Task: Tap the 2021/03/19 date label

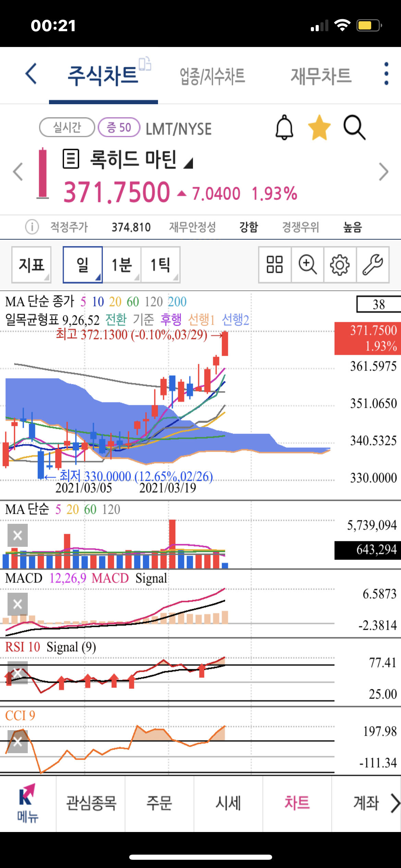Action: point(168,488)
